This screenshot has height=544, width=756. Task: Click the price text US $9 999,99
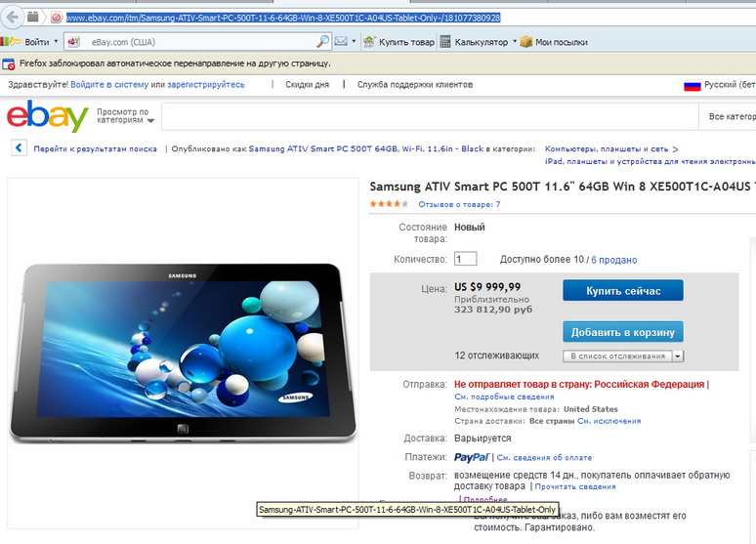pos(487,287)
